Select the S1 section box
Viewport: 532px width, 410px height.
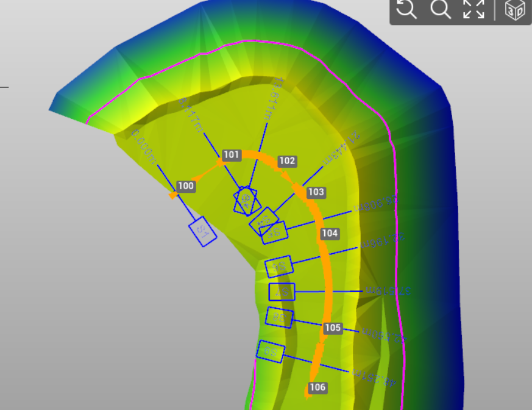click(203, 232)
